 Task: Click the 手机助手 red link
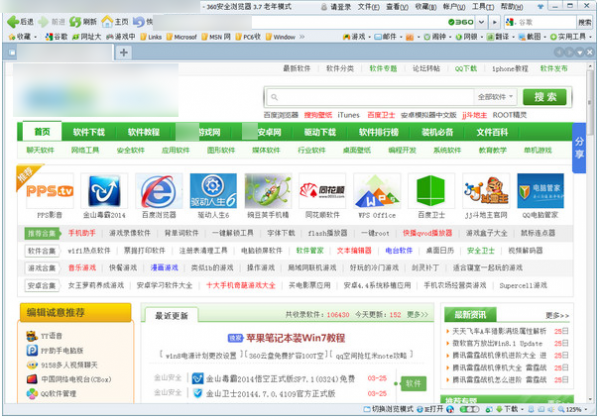tap(82, 233)
